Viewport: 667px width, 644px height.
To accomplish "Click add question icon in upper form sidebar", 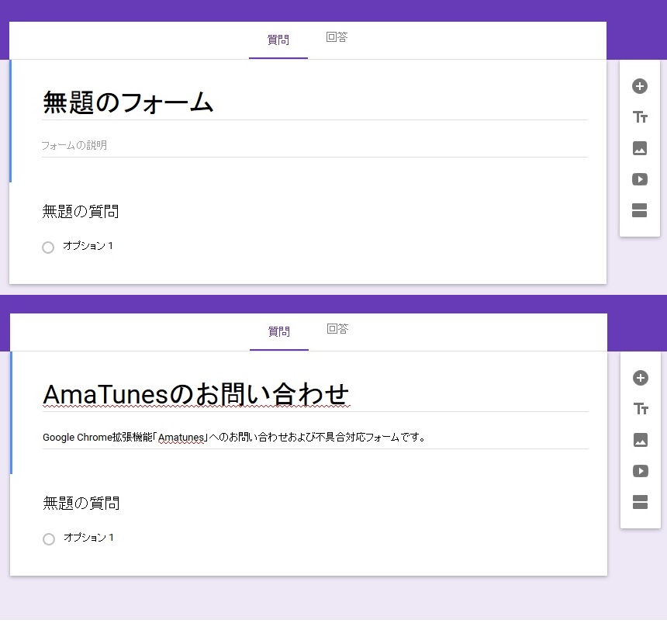I will (639, 86).
